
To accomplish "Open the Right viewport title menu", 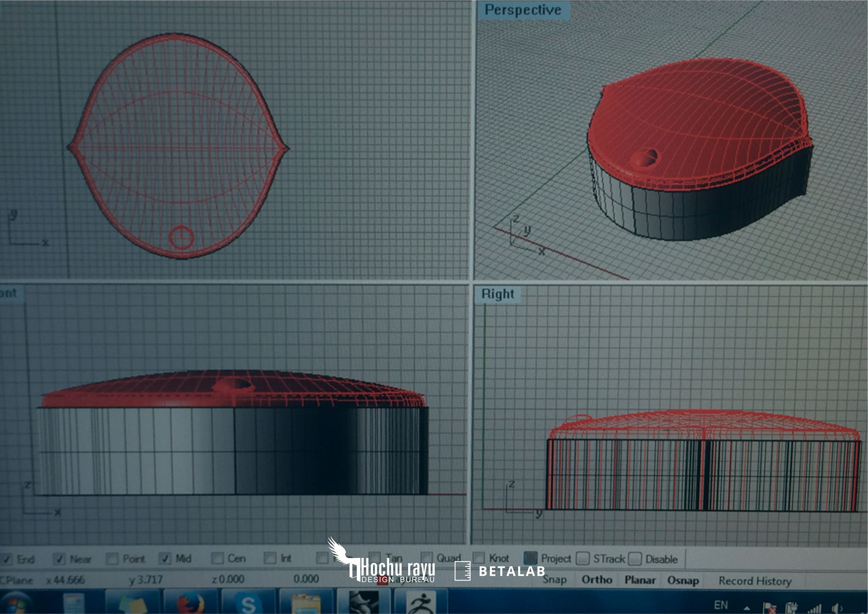I will (x=497, y=294).
